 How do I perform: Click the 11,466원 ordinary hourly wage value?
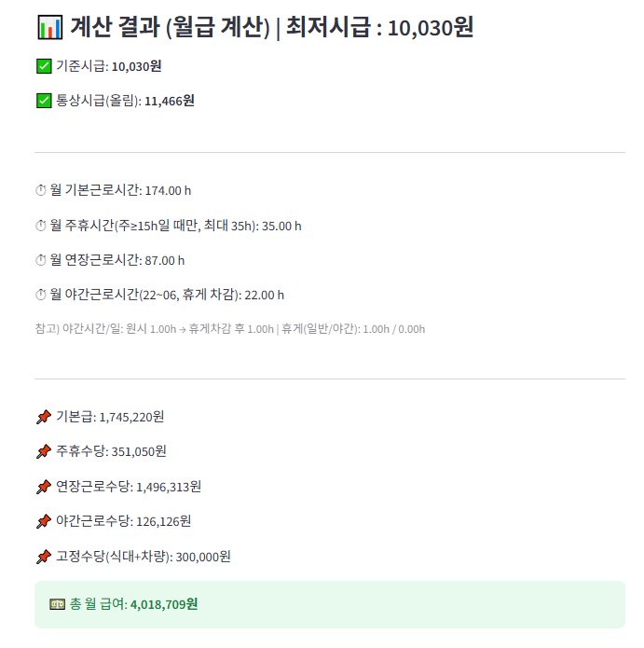(169, 101)
